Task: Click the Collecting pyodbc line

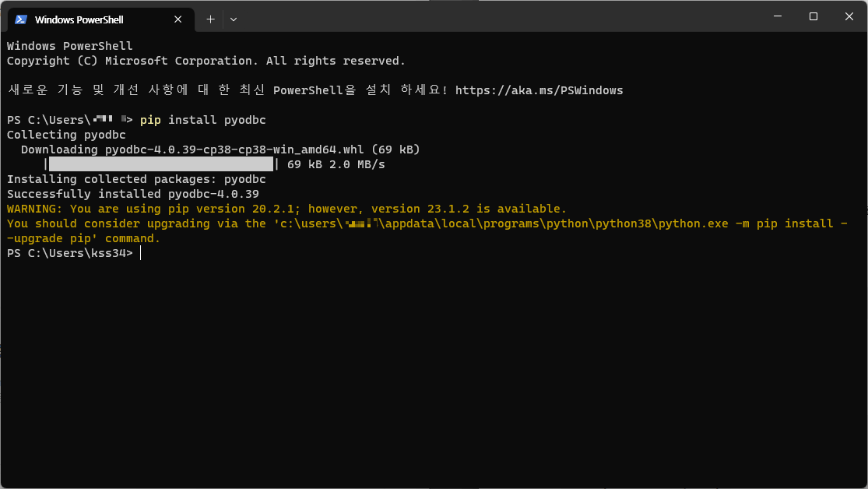Action: (66, 135)
